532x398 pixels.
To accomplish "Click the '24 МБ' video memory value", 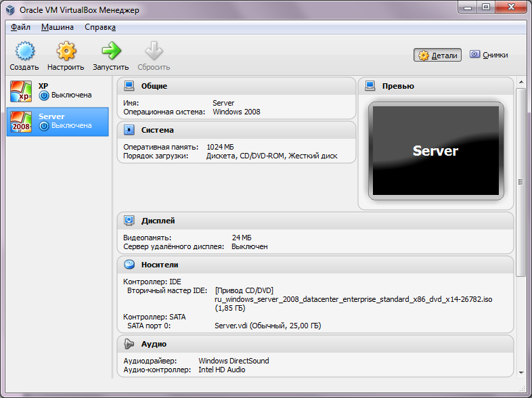I will [242, 238].
